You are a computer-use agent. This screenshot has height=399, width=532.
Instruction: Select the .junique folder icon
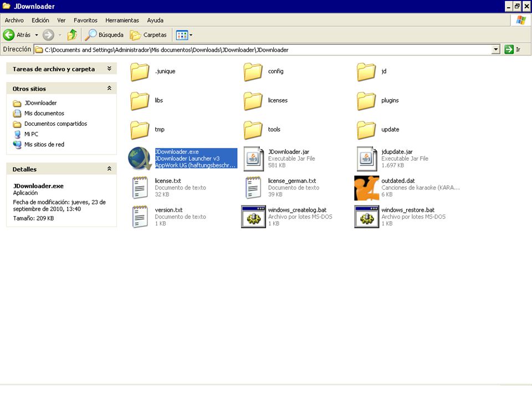coord(140,71)
